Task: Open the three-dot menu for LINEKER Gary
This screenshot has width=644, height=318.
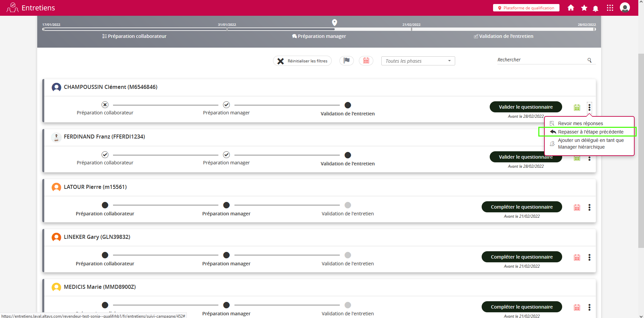Action: click(589, 257)
